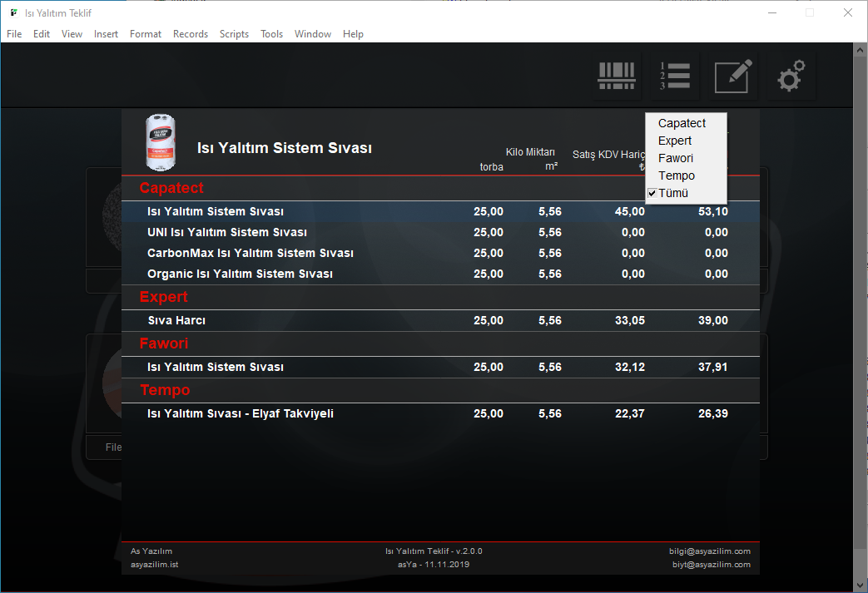The width and height of the screenshot is (868, 593).
Task: Click the product bag image thumbnail
Action: click(161, 143)
